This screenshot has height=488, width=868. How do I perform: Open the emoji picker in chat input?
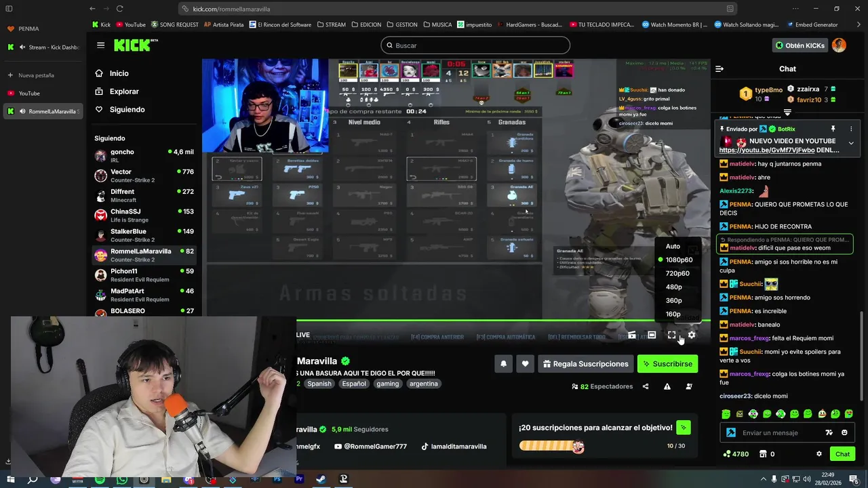pyautogui.click(x=844, y=432)
